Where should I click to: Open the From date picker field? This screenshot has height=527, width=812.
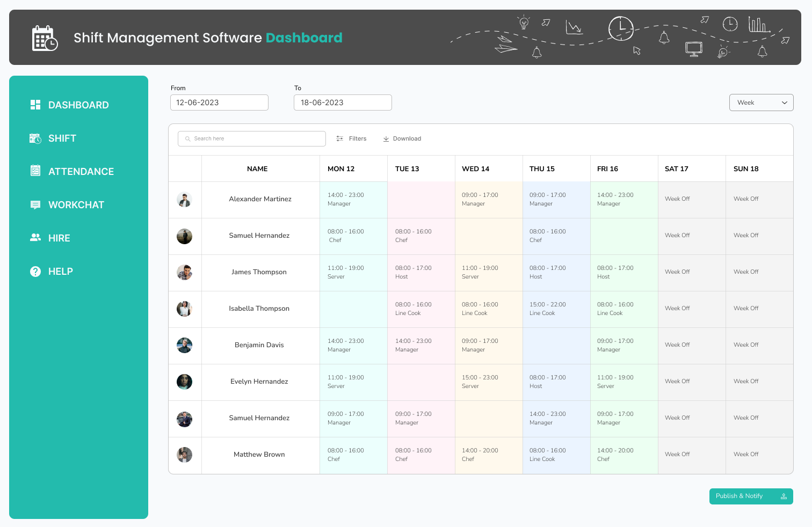(219, 102)
